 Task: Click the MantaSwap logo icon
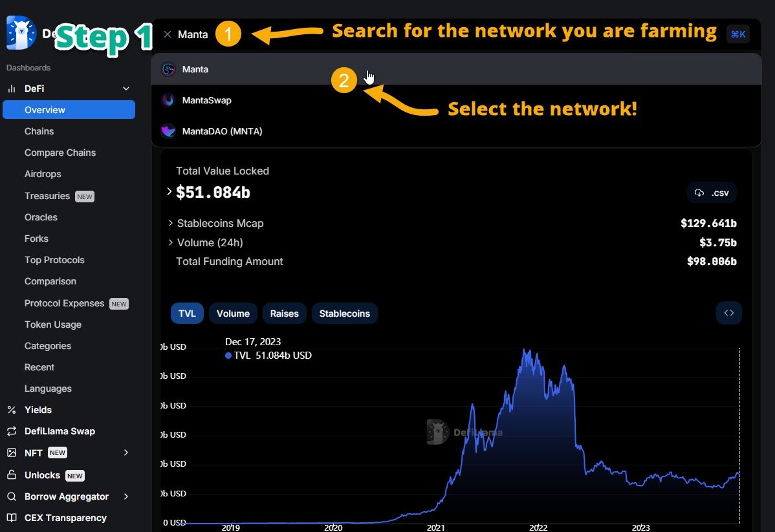[x=169, y=100]
